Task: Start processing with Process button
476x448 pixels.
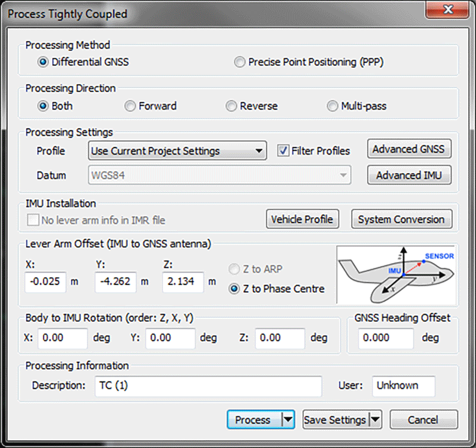Action: pos(255,420)
